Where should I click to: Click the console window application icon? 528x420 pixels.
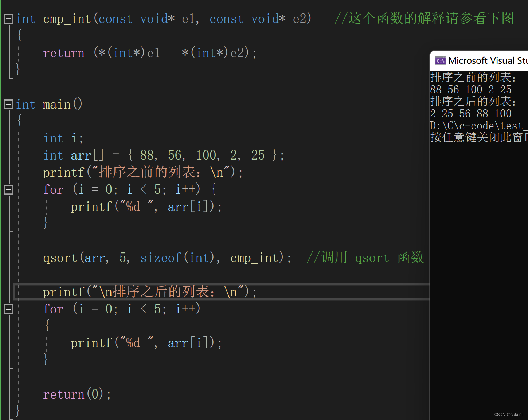pos(441,60)
